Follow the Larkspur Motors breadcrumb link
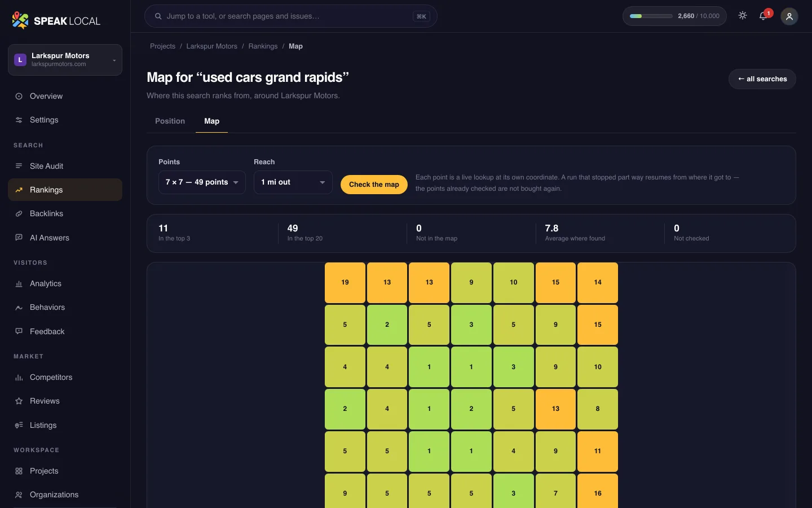812x508 pixels. [212, 46]
